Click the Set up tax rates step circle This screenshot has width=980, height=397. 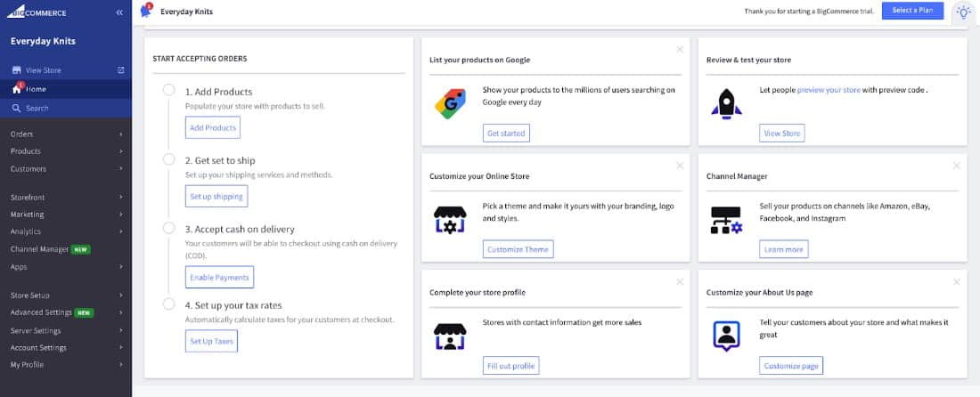(168, 304)
